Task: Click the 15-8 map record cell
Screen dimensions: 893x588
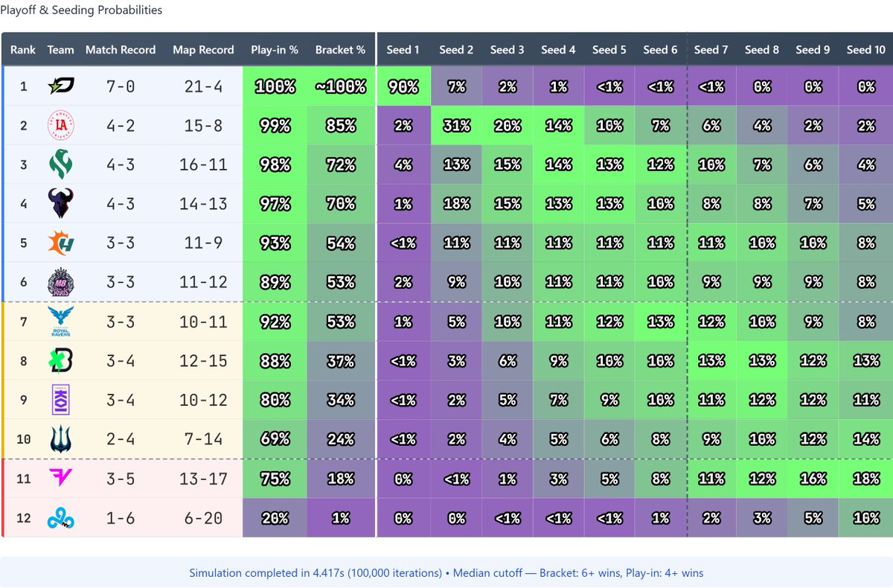Action: 203,125
